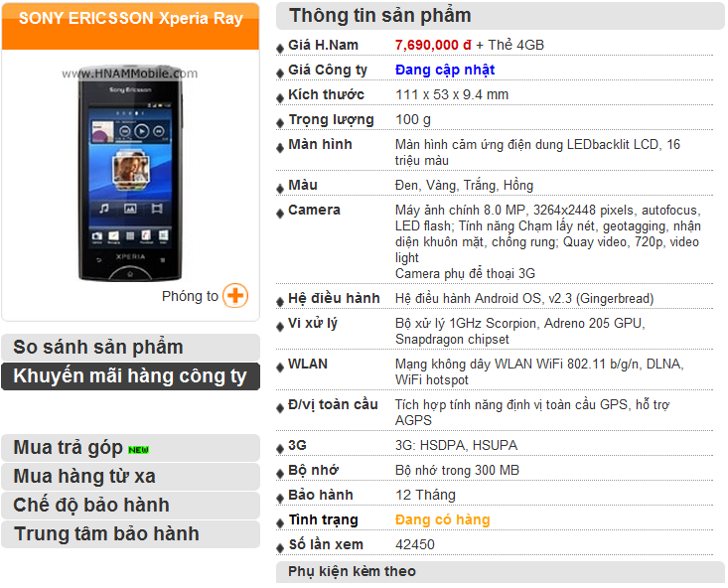
Task: Open Mua hàng từ xa option
Action: [x=130, y=477]
